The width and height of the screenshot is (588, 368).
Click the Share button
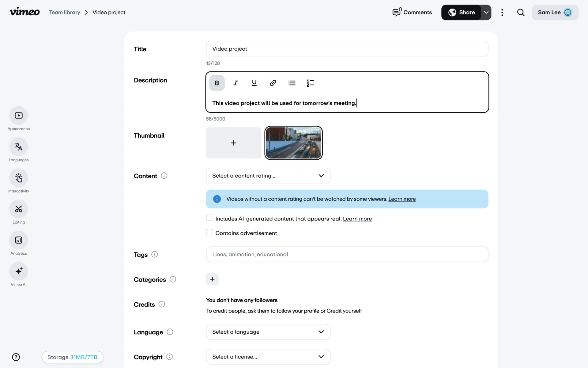(x=462, y=13)
